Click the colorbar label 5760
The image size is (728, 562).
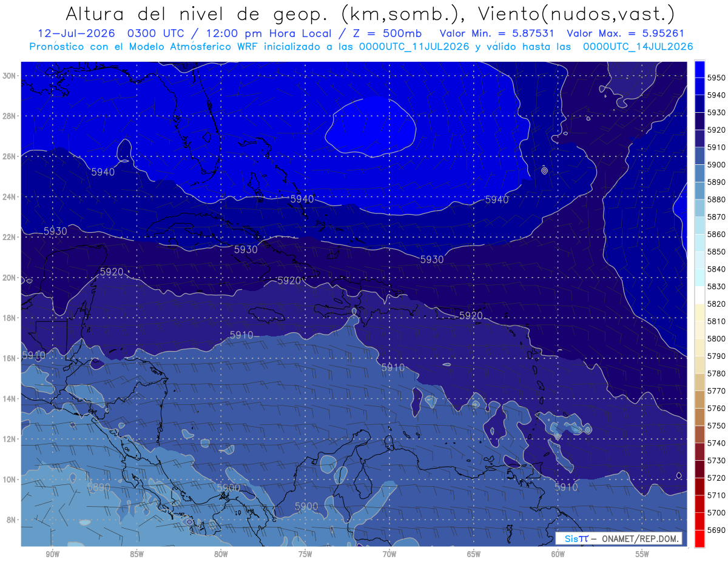[x=716, y=409]
